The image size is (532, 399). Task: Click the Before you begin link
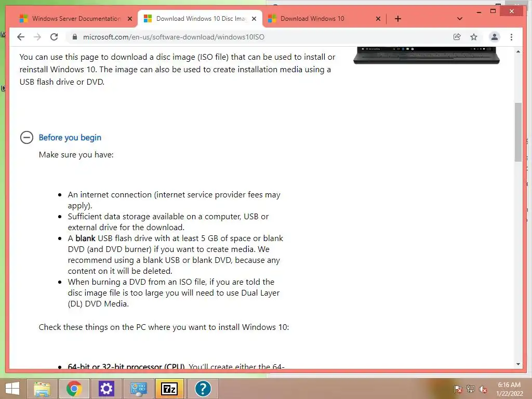click(70, 137)
